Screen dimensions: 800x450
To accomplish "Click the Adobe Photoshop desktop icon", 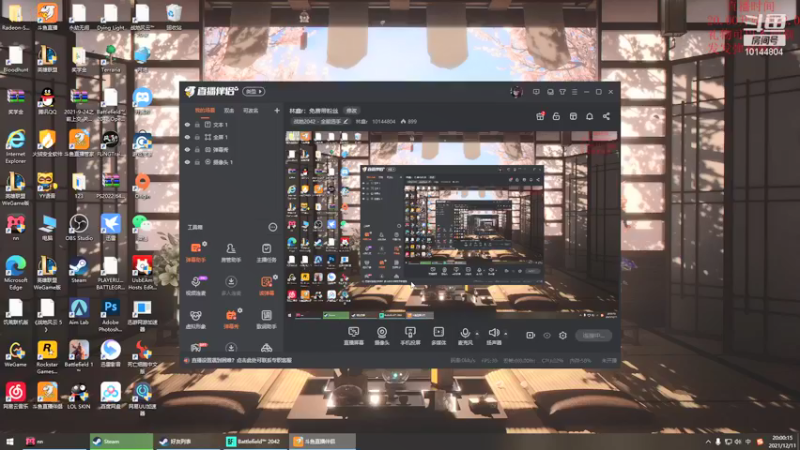I will (111, 315).
